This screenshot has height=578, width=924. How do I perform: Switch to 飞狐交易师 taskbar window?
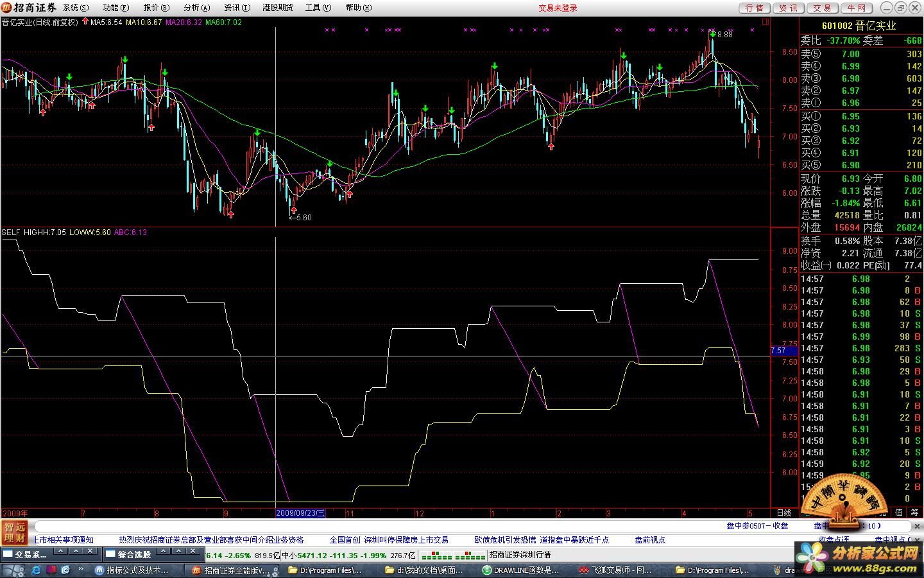click(616, 570)
